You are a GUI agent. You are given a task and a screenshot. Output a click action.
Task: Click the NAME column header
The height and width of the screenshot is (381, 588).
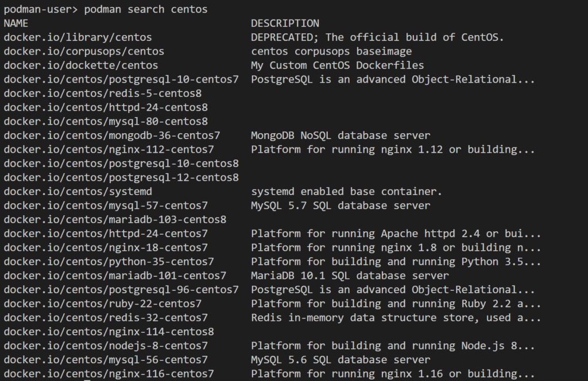[16, 23]
